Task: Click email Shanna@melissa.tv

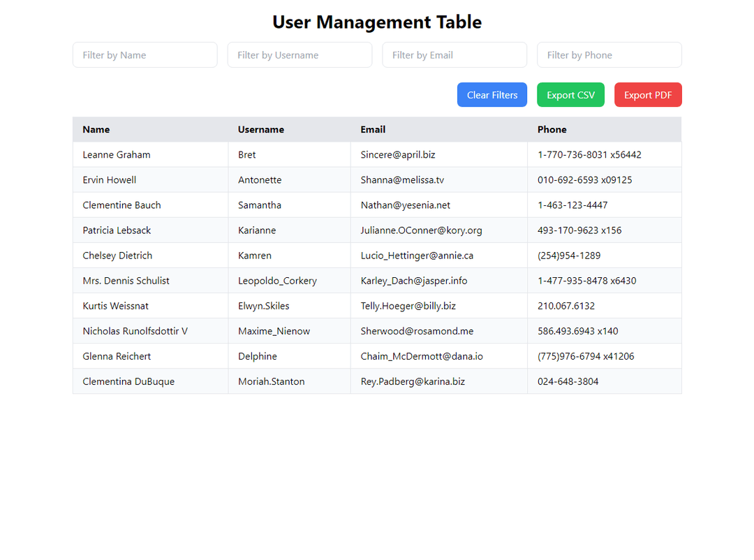Action: click(402, 180)
